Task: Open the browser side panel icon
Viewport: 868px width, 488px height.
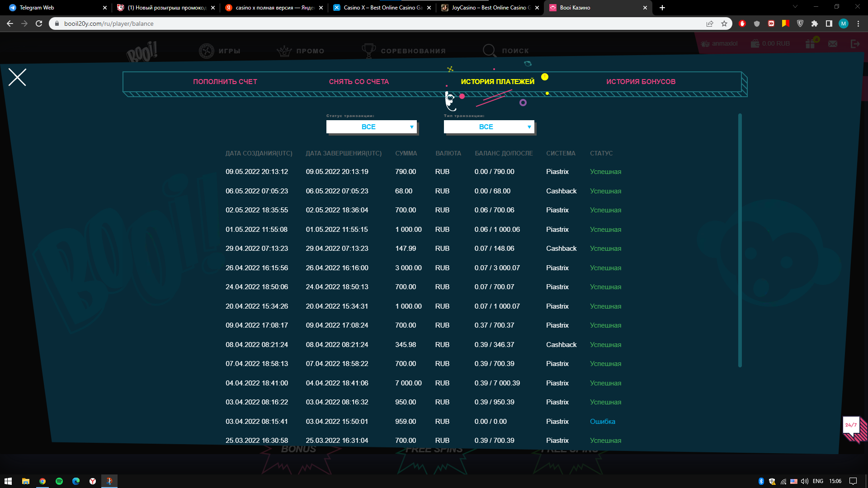Action: tap(829, 23)
